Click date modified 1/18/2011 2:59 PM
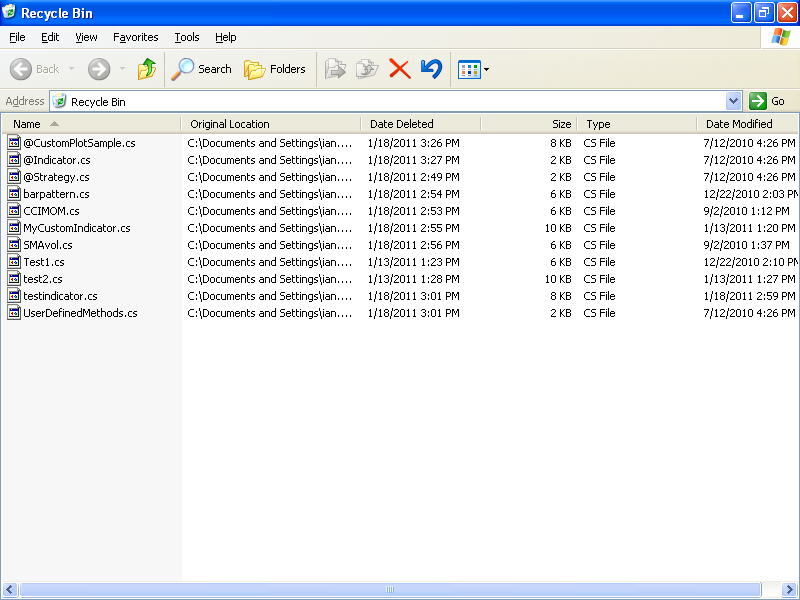Viewport: 800px width, 600px height. pos(749,296)
